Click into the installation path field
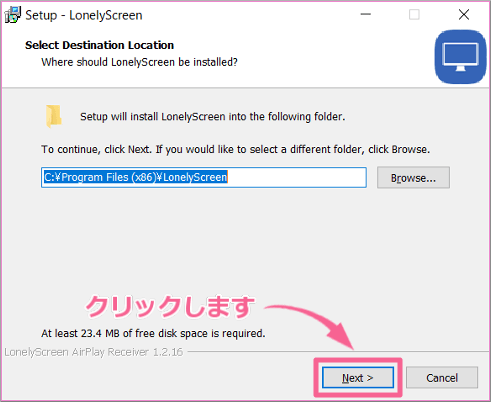This screenshot has width=491, height=402. pos(204,177)
